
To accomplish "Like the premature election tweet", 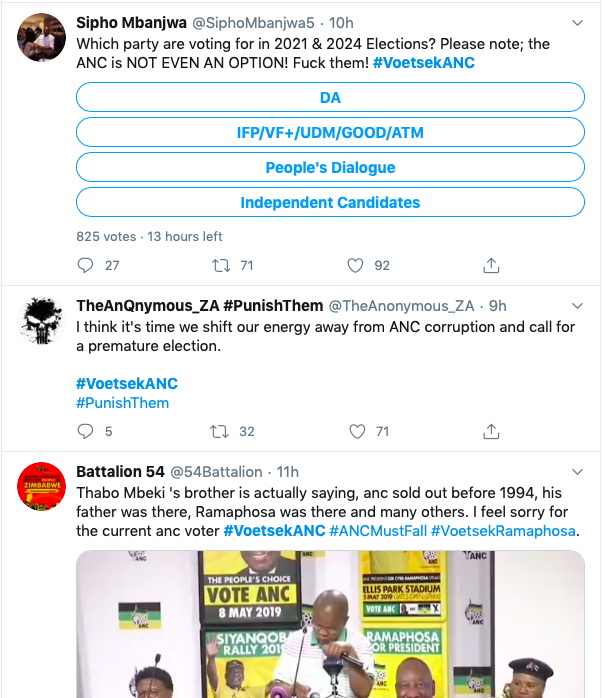I will [355, 431].
